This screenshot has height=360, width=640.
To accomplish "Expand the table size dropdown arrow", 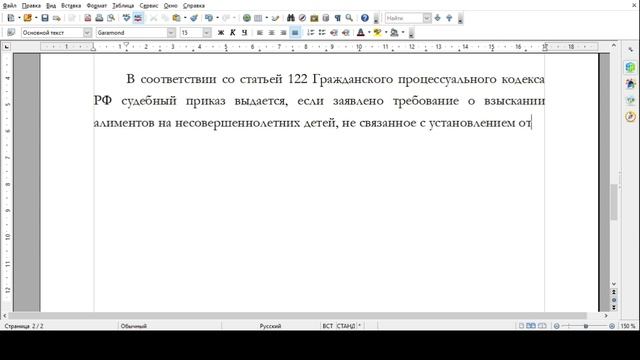I will point(267,18).
